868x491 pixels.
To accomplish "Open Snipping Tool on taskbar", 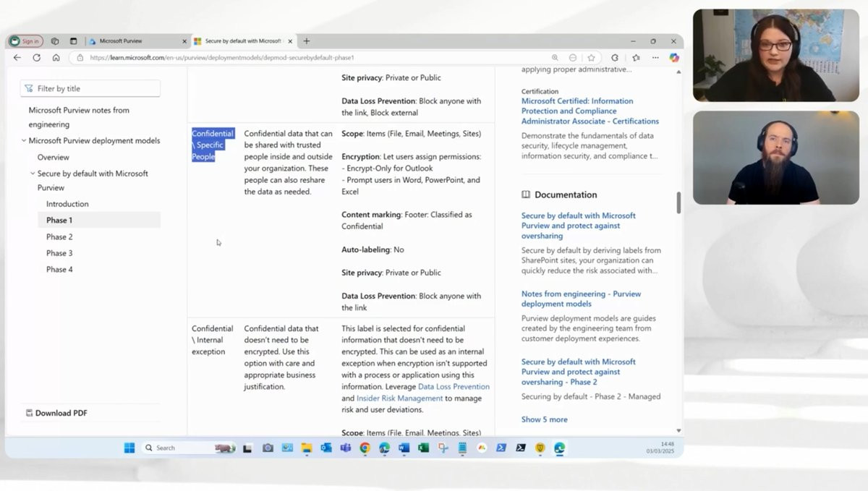I will [x=443, y=448].
